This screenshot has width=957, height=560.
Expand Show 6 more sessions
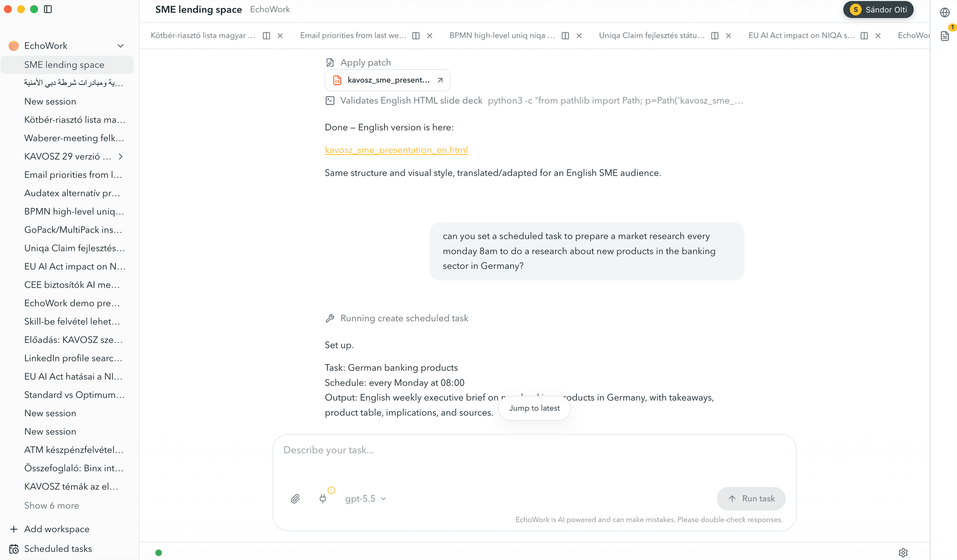point(51,505)
